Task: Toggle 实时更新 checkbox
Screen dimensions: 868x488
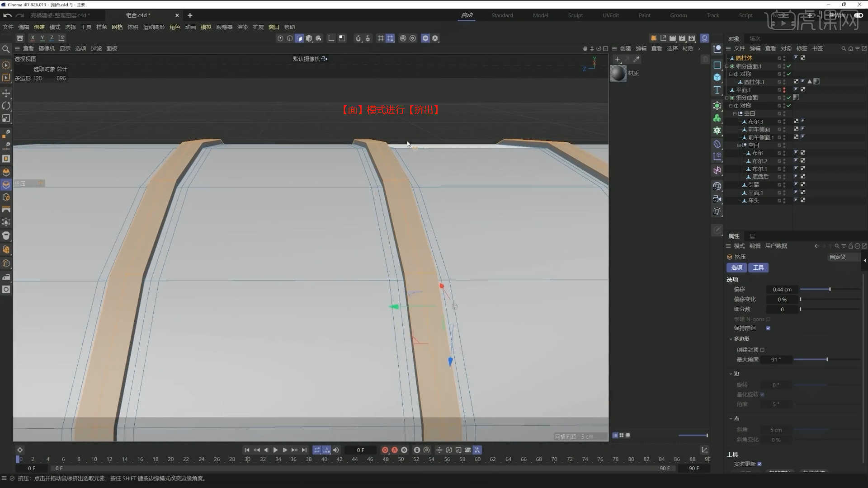Action: point(759,464)
